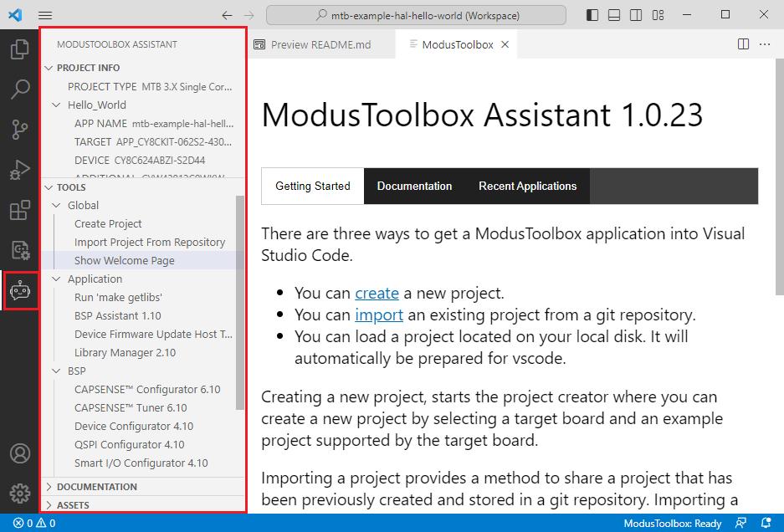784x532 pixels.
Task: Close the ModusToolbox tab
Action: tap(505, 44)
